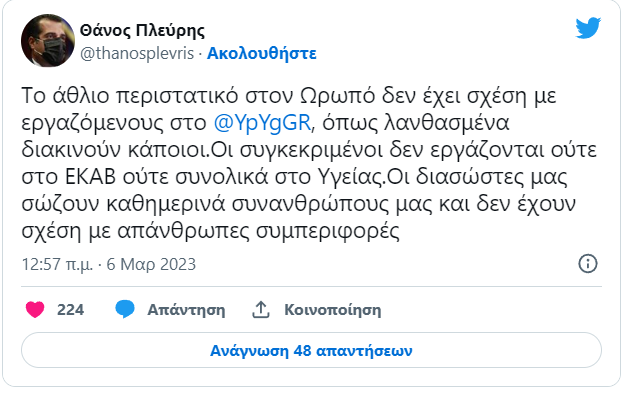Follow the account via Ακολουθήστε
Screen dimensions: 627x393
[x=262, y=53]
